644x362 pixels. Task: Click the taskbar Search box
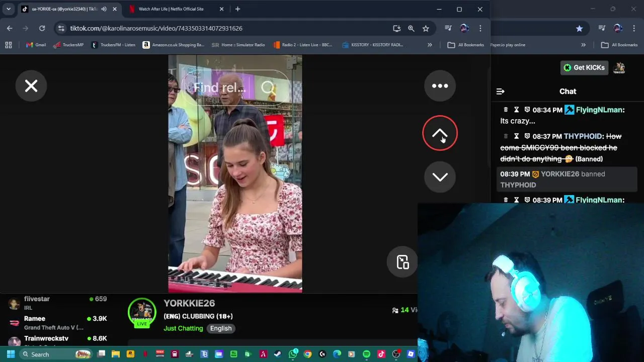(x=56, y=354)
